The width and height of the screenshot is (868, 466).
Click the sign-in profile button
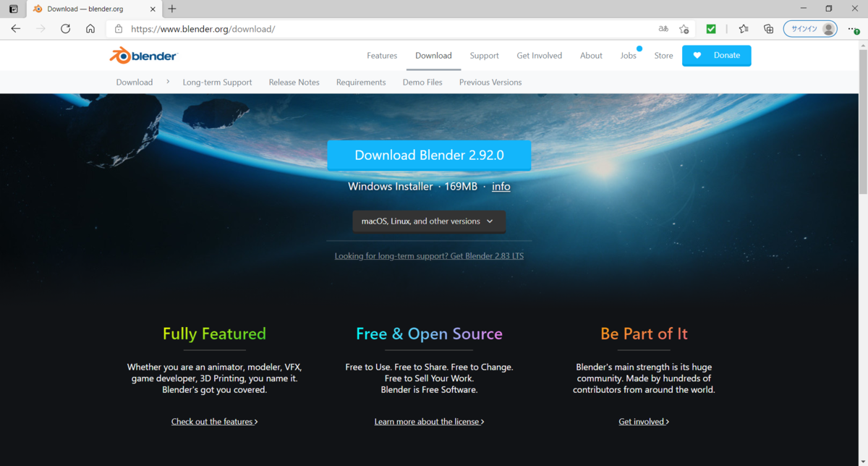click(810, 29)
